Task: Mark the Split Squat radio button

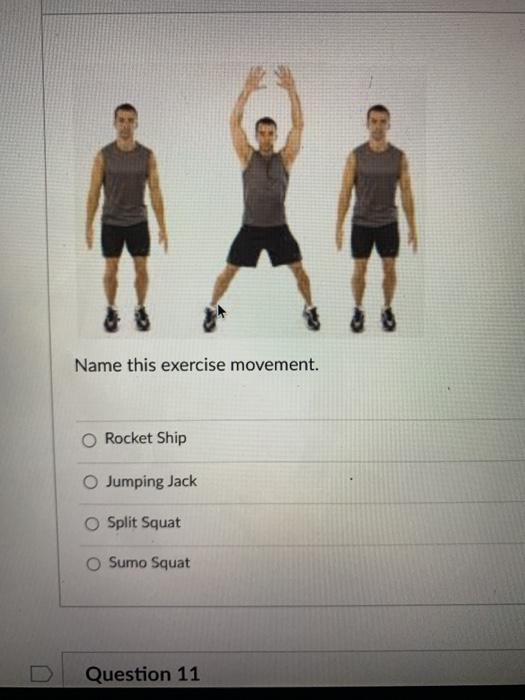Action: pos(92,523)
